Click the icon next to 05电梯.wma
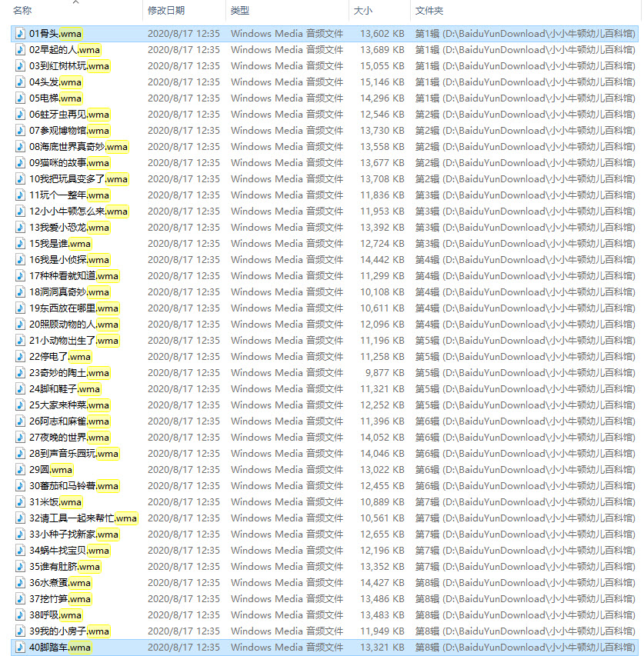This screenshot has width=644, height=656. tap(21, 98)
